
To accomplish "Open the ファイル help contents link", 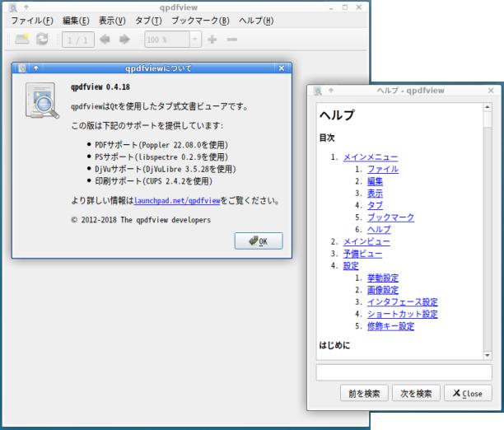I will coord(383,169).
